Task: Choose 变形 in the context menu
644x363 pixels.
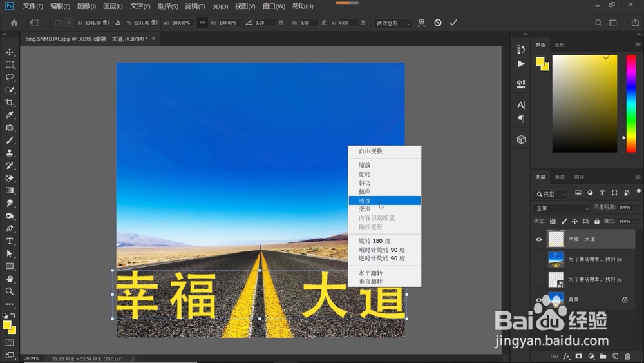Action: pos(384,210)
